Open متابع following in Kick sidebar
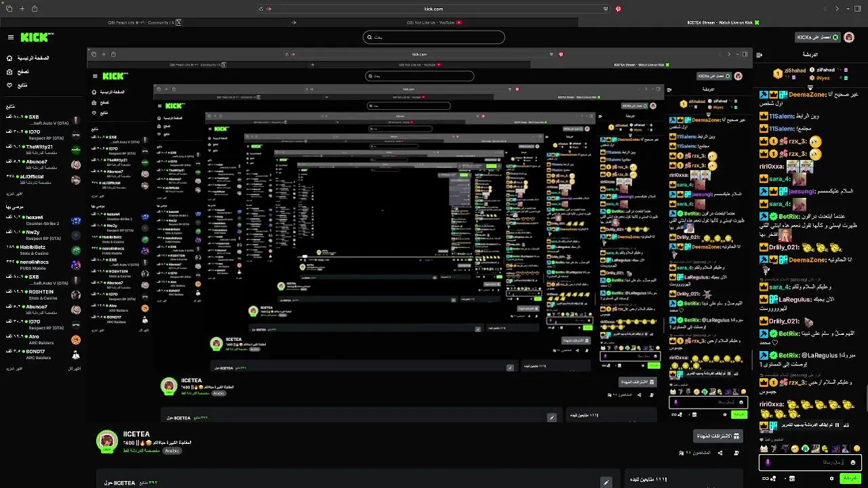The height and width of the screenshot is (488, 868). [x=18, y=85]
